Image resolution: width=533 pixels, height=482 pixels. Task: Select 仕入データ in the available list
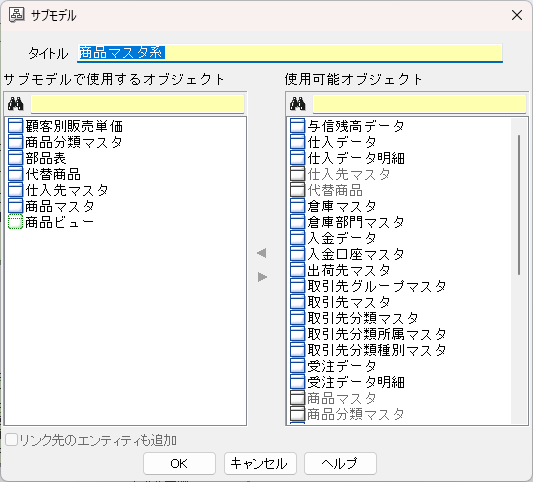tap(342, 142)
